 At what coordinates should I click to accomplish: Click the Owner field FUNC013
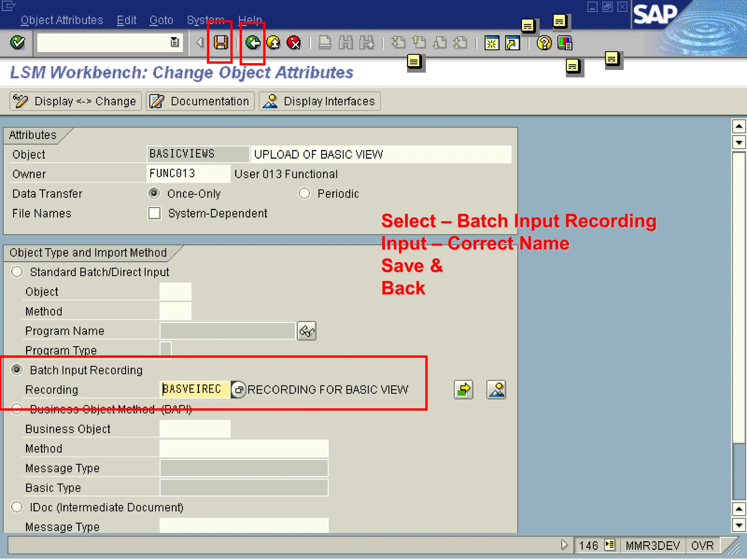tap(189, 174)
